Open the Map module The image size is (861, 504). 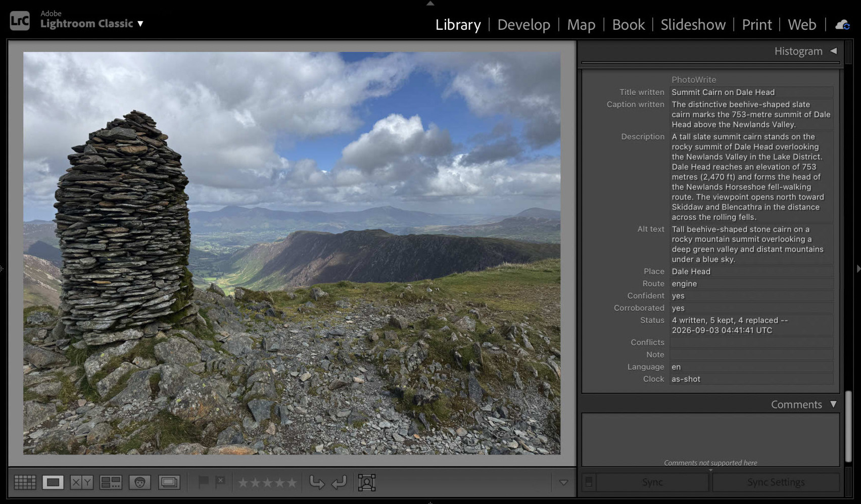coord(581,25)
